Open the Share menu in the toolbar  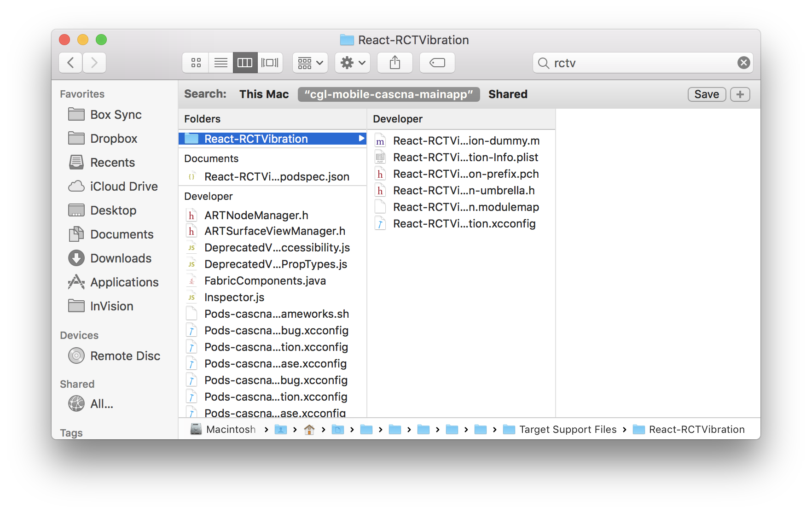coord(394,63)
